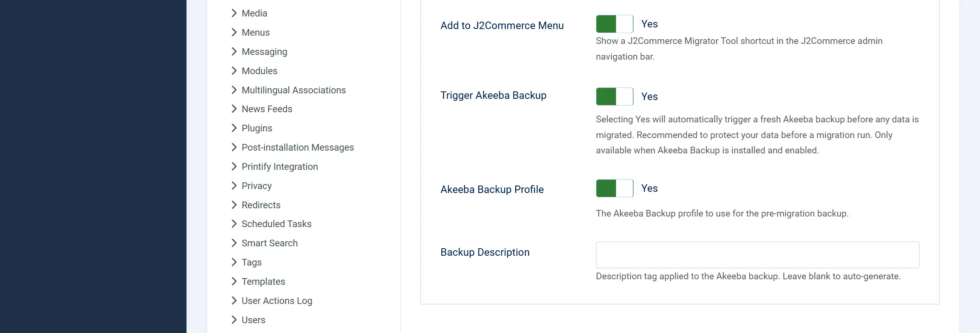Click the arrow icon beside Privacy
The height and width of the screenshot is (333, 980).
tap(234, 186)
